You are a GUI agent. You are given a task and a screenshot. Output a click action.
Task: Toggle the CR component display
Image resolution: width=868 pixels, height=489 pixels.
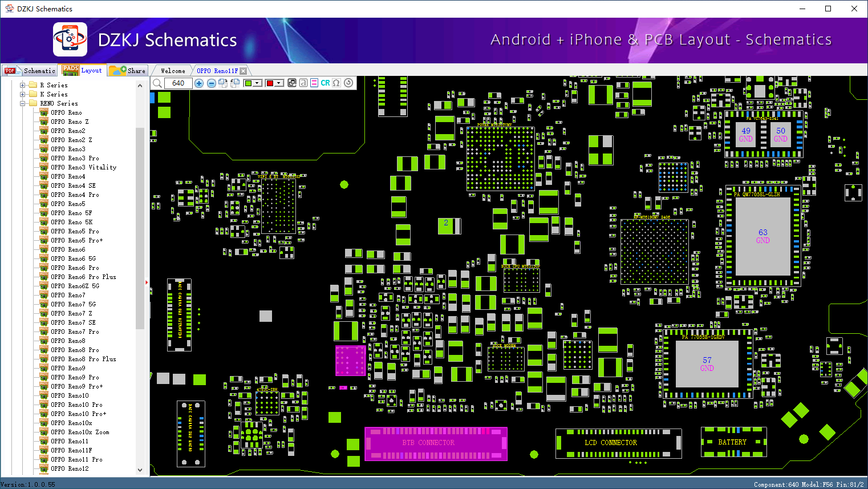click(325, 83)
